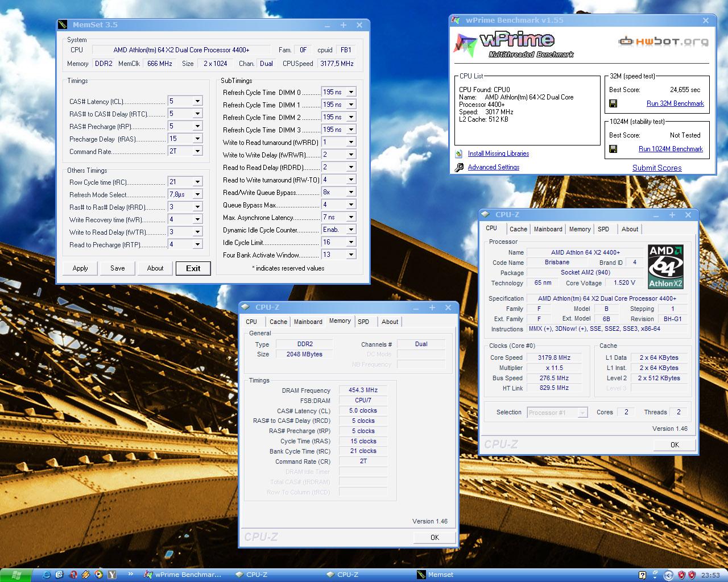The image size is (728, 582).
Task: Click the Submit Scores link
Action: [x=657, y=168]
